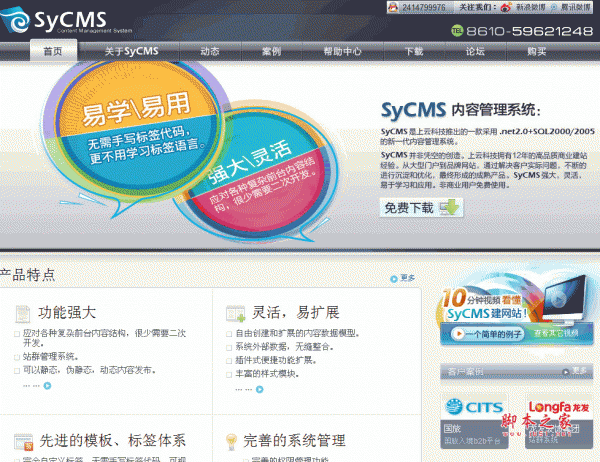Click the 先进的模板、标签体系 icon

[24, 442]
